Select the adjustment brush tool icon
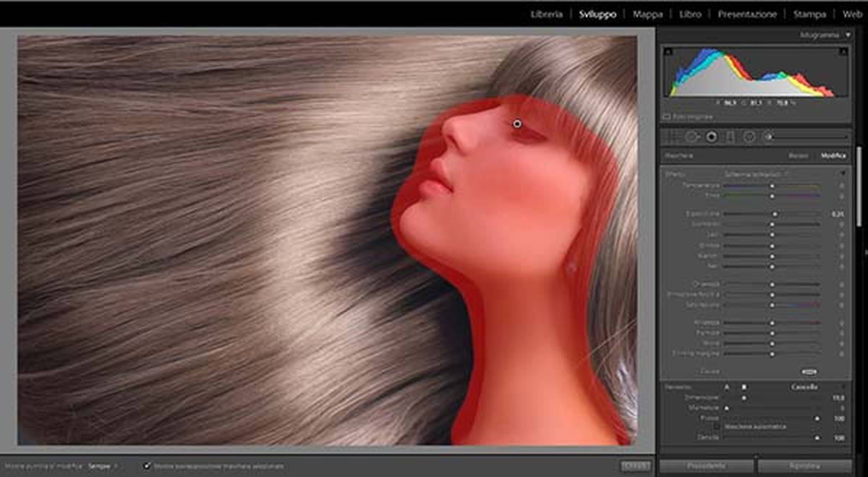The width and height of the screenshot is (868, 477). pos(769,136)
